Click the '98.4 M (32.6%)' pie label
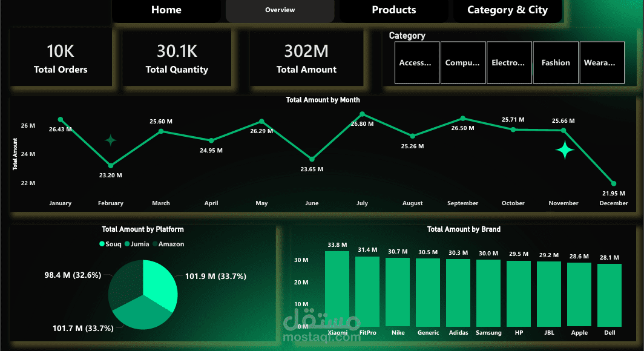Screen dimensions: 644x351 point(73,275)
